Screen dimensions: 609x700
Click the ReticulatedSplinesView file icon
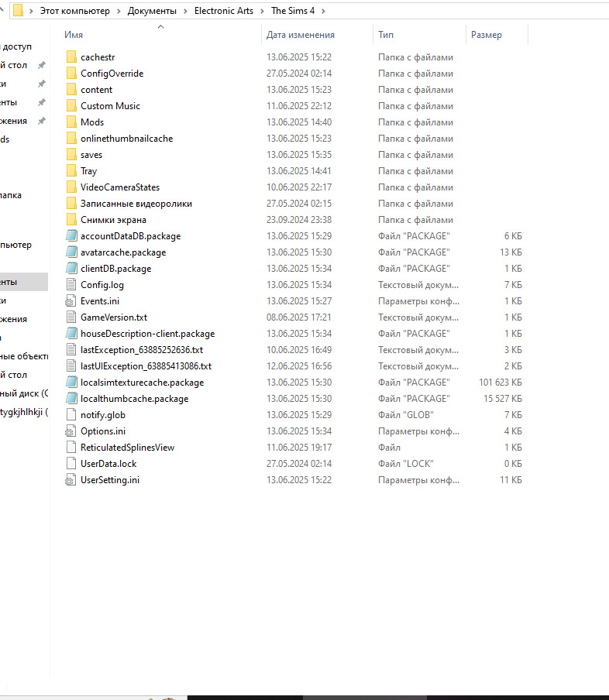[71, 448]
